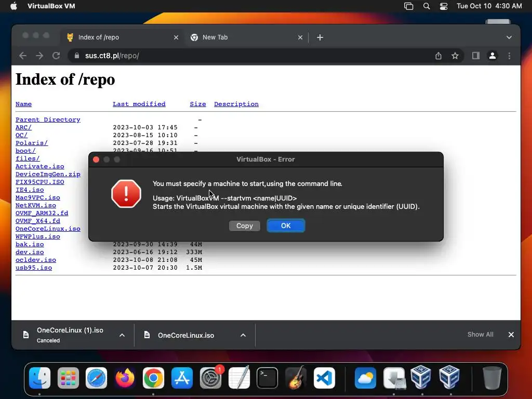Viewport: 532px width, 399px height.
Task: Sort listing by Description
Action: tap(236, 104)
